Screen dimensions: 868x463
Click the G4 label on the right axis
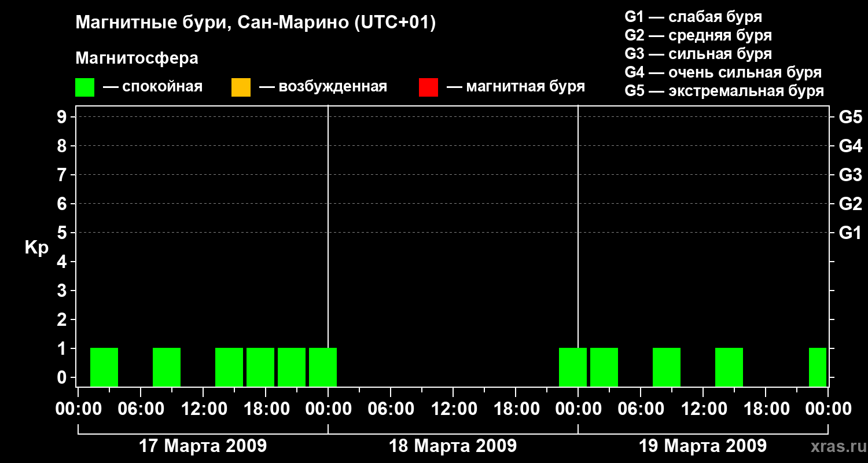pos(851,146)
